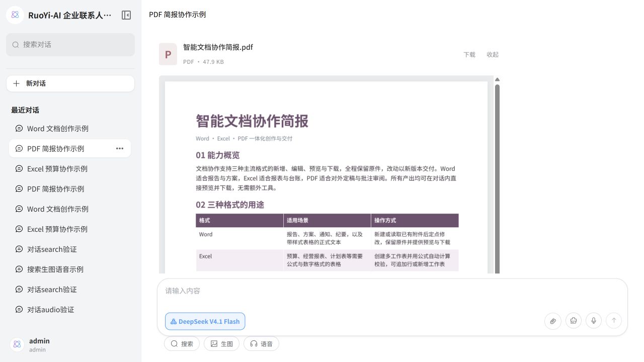Click chat icon beside 对话audio验证
Screen dimensions: 644x362
pos(19,309)
